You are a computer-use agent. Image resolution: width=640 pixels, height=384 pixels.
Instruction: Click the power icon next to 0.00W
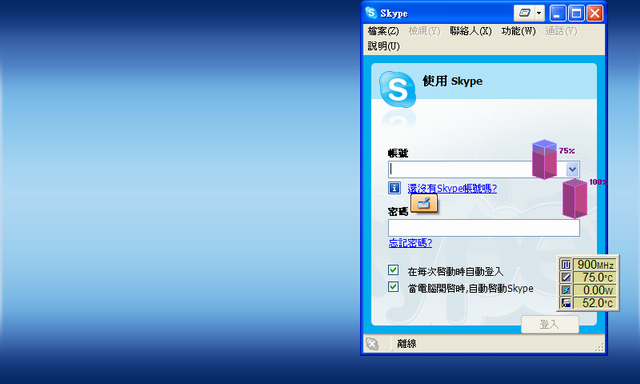click(565, 290)
